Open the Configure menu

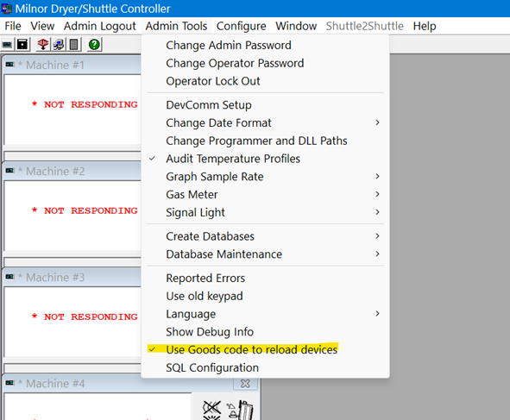(241, 26)
